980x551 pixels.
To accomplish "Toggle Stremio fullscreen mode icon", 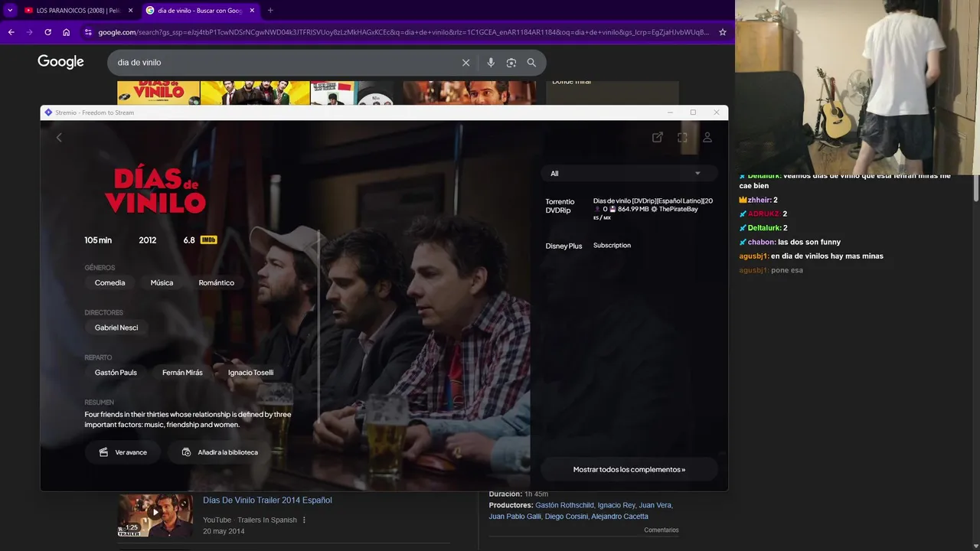I will point(682,138).
